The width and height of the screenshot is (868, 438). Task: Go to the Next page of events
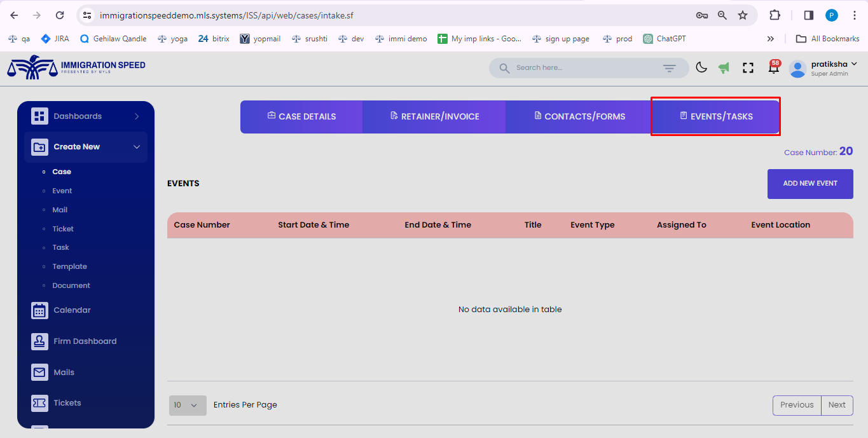coord(837,405)
